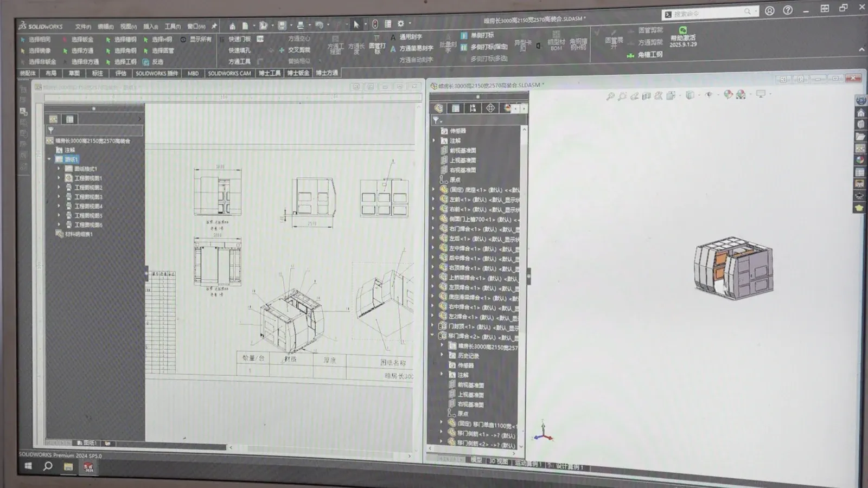Click the 3D model in the assembly viewport

(x=733, y=268)
